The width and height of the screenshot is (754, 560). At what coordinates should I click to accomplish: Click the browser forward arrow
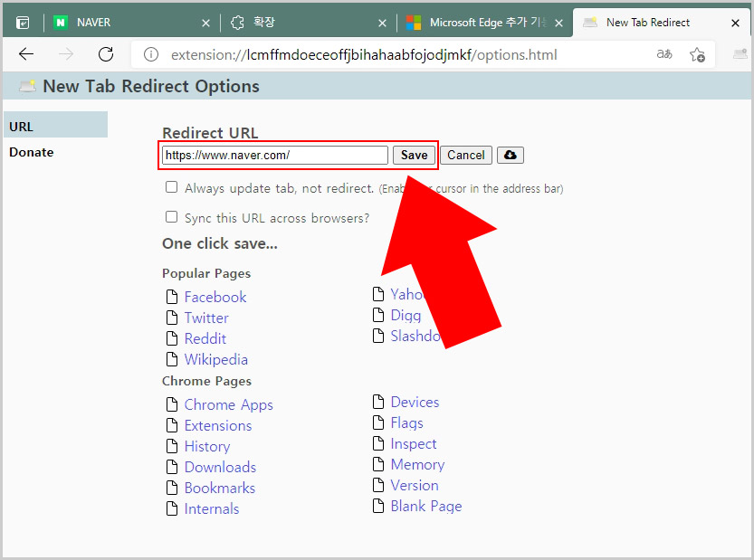pos(66,54)
